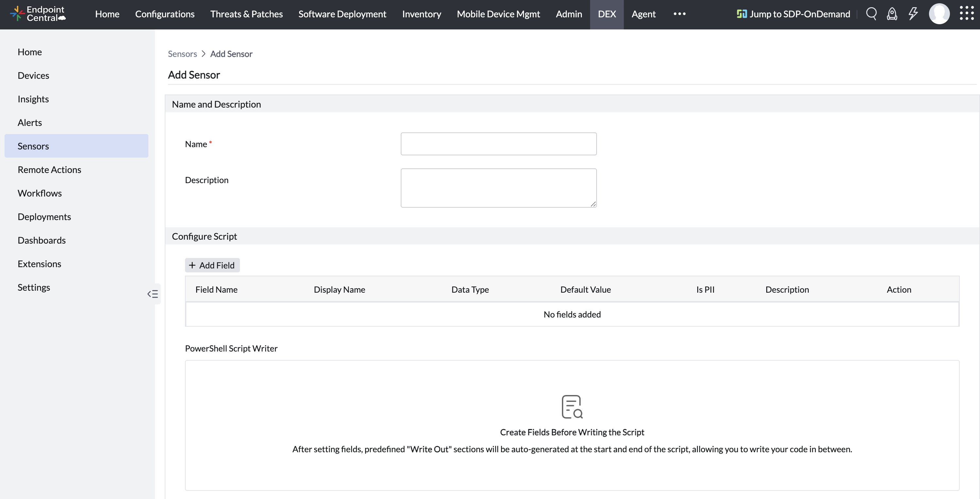Expand the three-dots more menu
Viewport: 980px width, 499px height.
(680, 14)
